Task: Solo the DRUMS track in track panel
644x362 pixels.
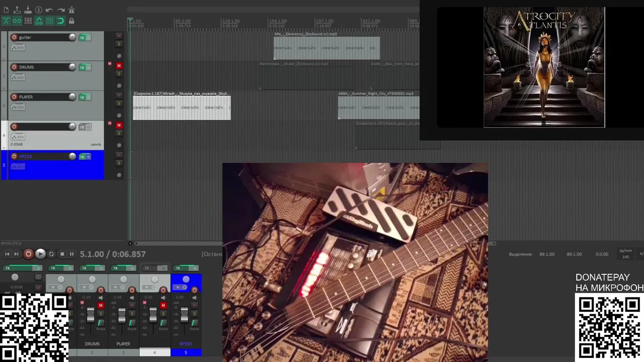Action: pyautogui.click(x=119, y=74)
